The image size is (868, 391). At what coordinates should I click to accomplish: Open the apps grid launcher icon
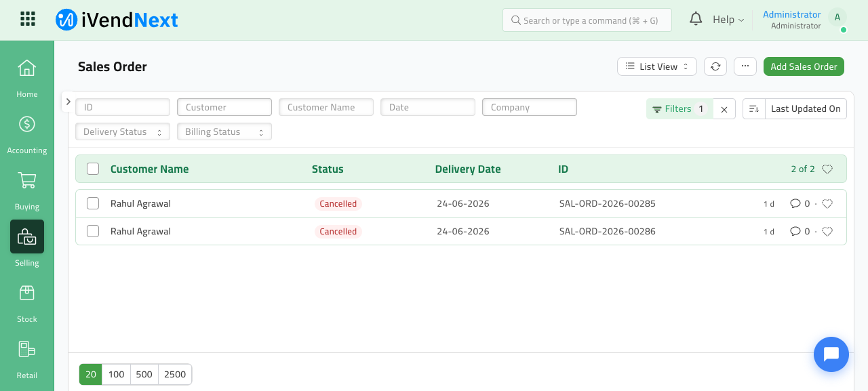pyautogui.click(x=28, y=19)
